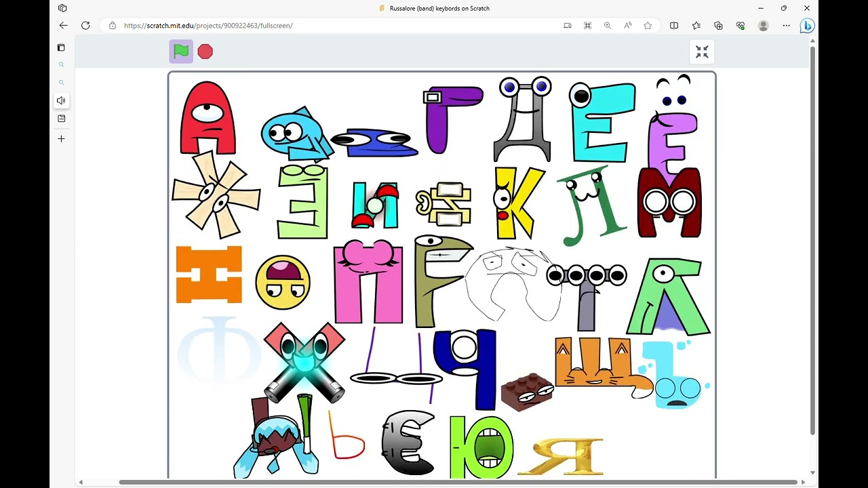This screenshot has width=868, height=488.
Task: Open Browser essentials heart icon
Action: pyautogui.click(x=741, y=26)
